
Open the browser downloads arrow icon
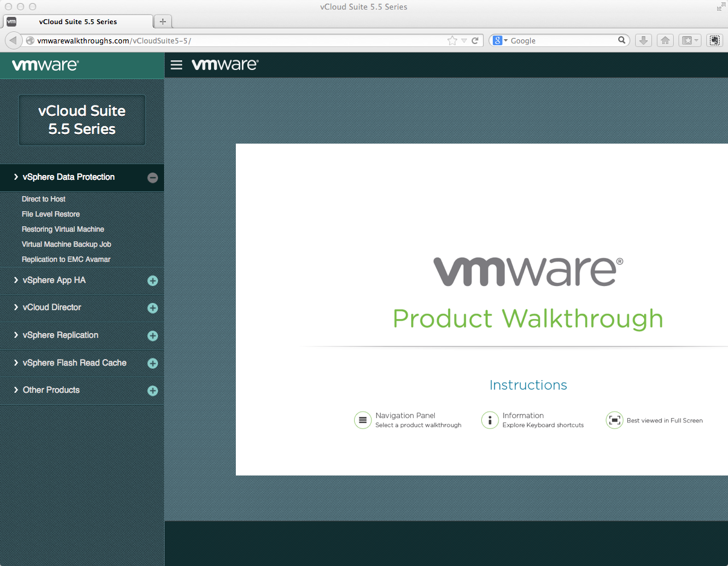tap(644, 40)
